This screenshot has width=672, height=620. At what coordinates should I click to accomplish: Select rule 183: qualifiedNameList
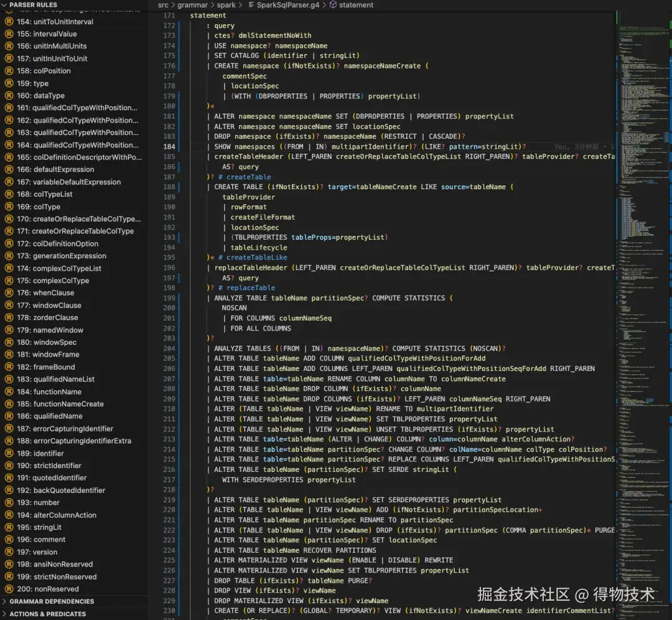pos(56,380)
